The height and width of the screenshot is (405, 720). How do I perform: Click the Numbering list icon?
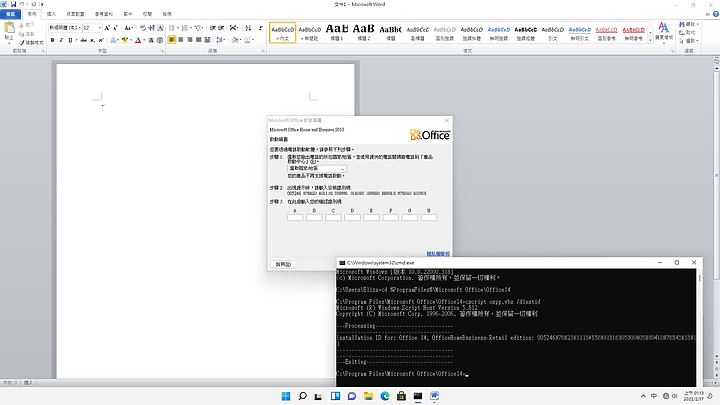[x=185, y=28]
